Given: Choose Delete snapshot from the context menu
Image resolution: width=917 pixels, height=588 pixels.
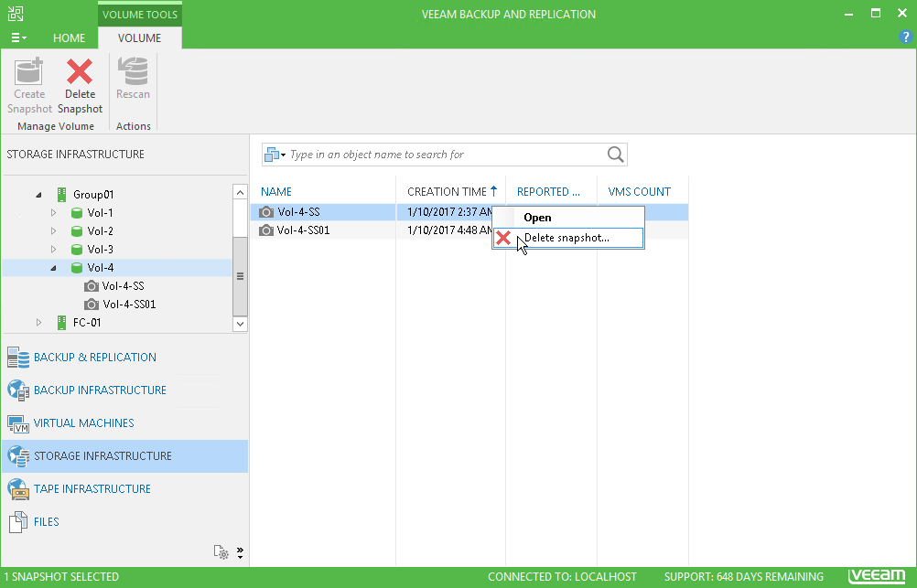Looking at the screenshot, I should click(x=567, y=238).
